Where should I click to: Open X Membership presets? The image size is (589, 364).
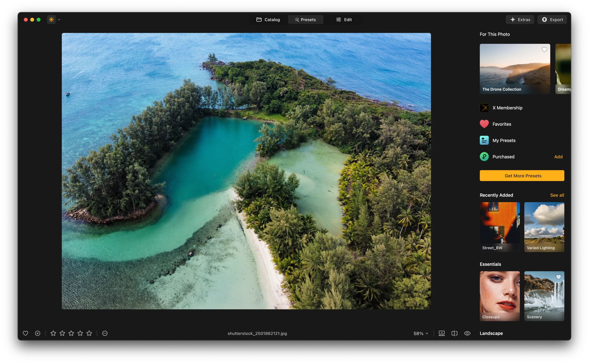507,108
